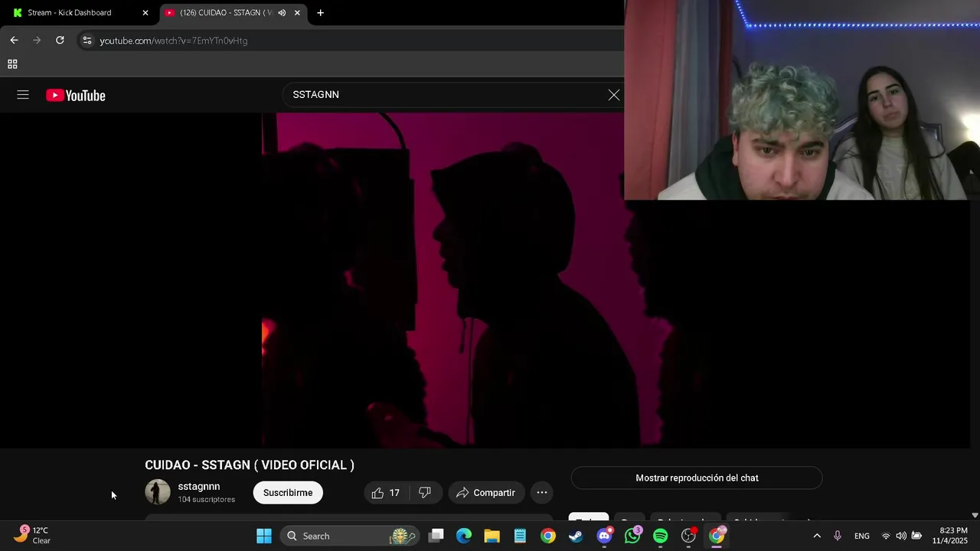Click the Suscribirme button
Viewport: 980px width, 551px height.
click(x=288, y=493)
